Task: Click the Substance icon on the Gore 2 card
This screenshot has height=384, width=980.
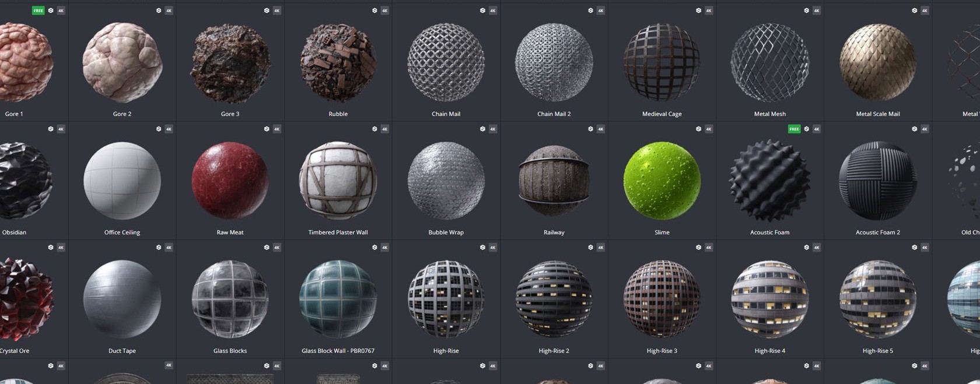Action: pos(159,10)
